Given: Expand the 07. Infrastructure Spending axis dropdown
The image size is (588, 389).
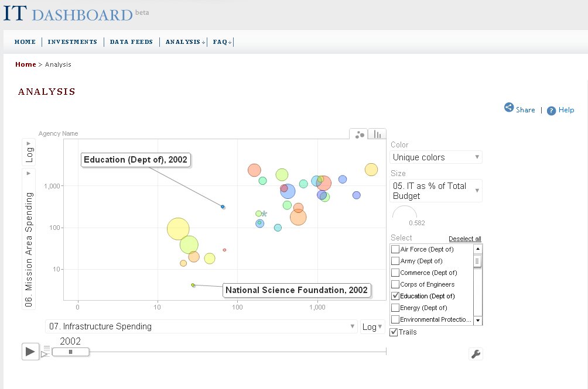Looking at the screenshot, I should 201,326.
